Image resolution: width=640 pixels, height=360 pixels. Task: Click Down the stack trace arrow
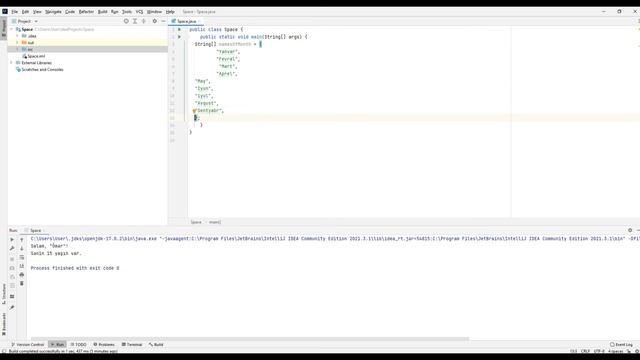coord(22,248)
